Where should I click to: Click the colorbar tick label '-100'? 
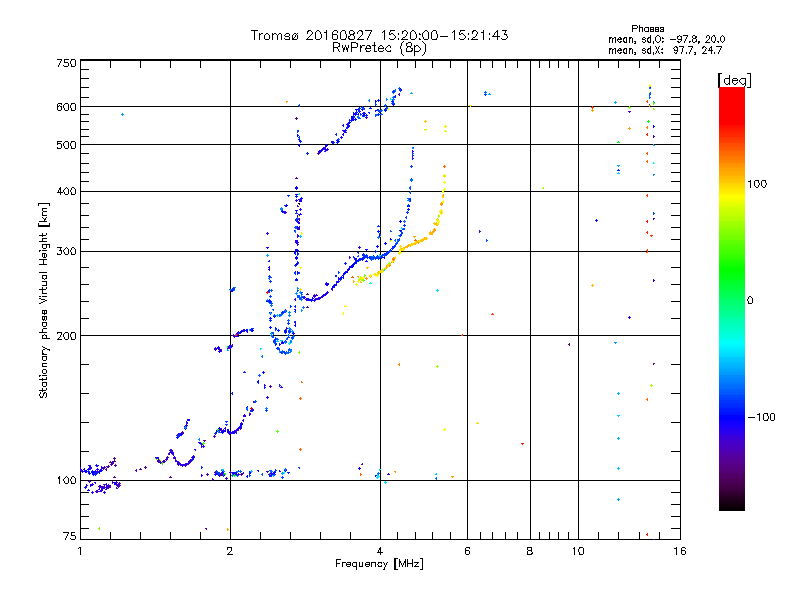point(761,417)
